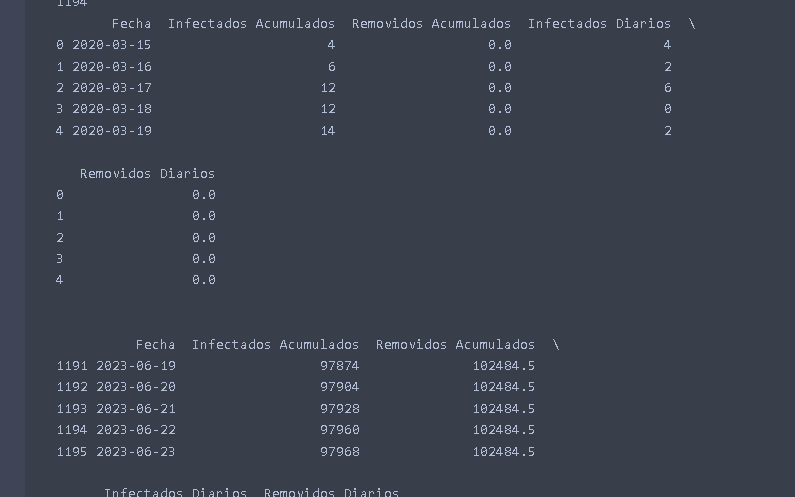This screenshot has height=497, width=795.
Task: Click the last date 2023-06-23
Action: pyautogui.click(x=136, y=452)
